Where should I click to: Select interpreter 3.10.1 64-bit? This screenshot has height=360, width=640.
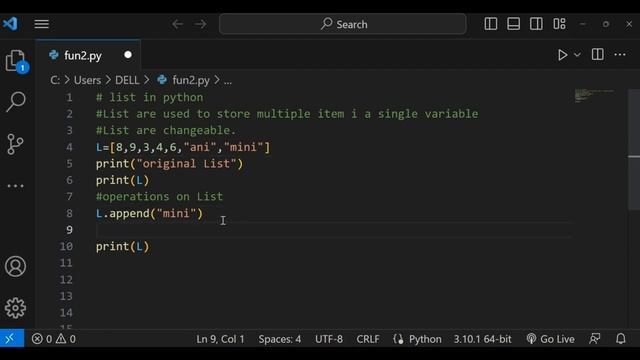point(482,339)
